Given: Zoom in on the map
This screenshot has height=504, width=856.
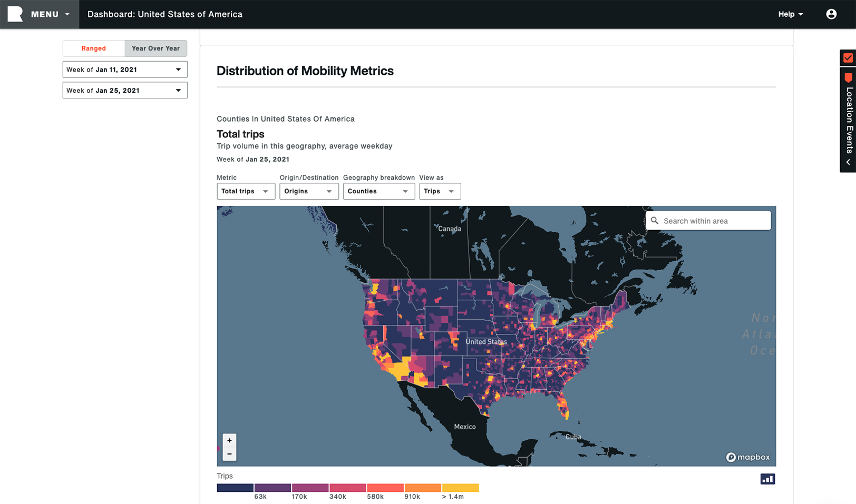Looking at the screenshot, I should coord(229,440).
